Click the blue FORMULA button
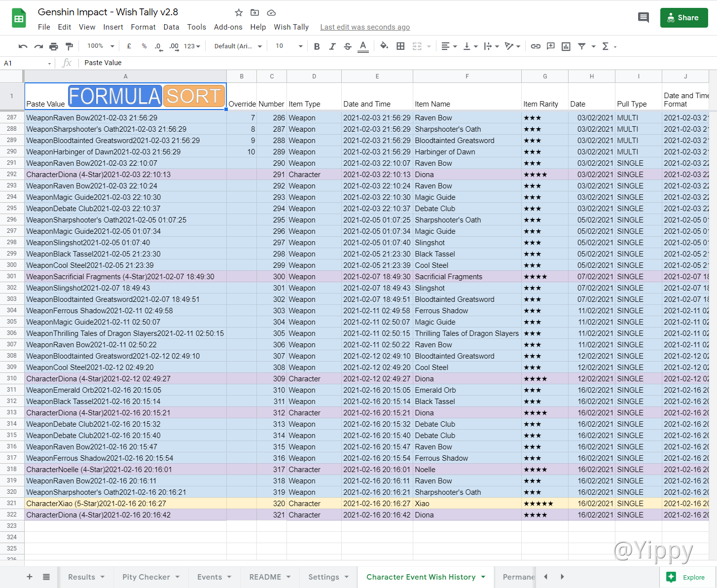 pyautogui.click(x=115, y=96)
